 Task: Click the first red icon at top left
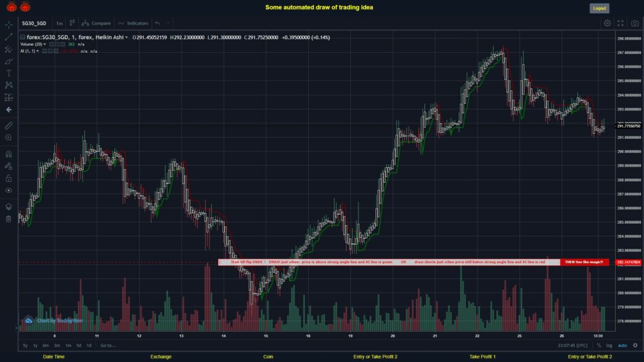pos(11,7)
